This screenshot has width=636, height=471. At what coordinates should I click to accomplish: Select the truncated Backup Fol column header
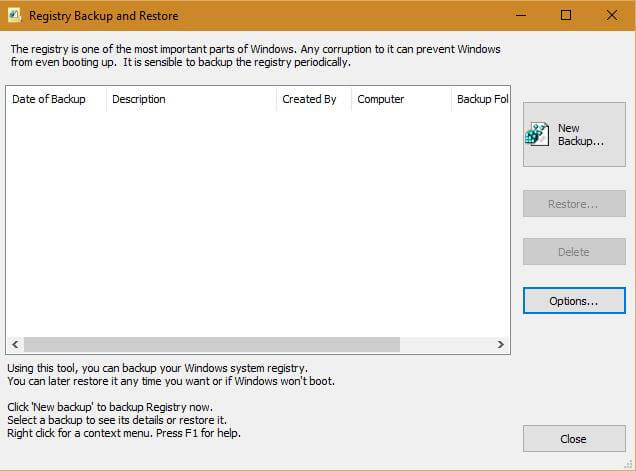tap(480, 99)
